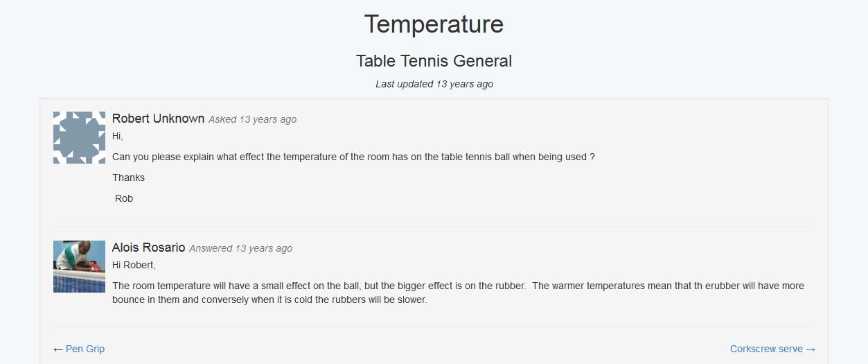Click Robert Unknown's geometric avatar icon
868x364 pixels.
(79, 137)
